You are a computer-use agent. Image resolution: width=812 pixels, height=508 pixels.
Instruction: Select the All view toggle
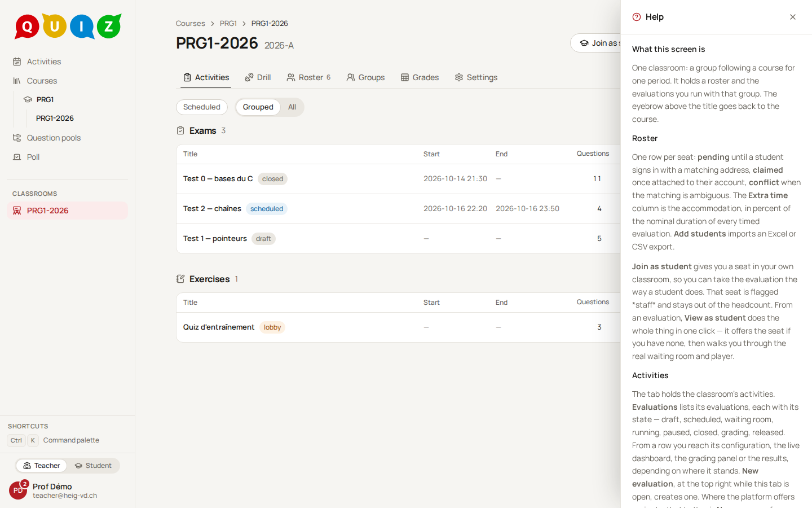point(292,107)
